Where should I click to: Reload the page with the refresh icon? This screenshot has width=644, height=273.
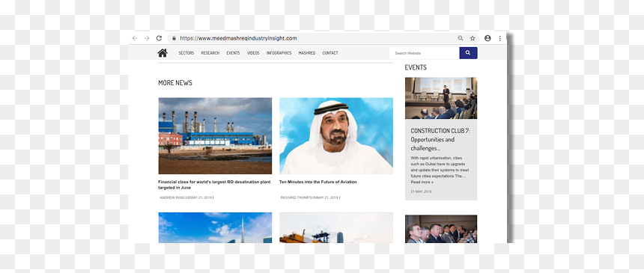[x=159, y=38]
